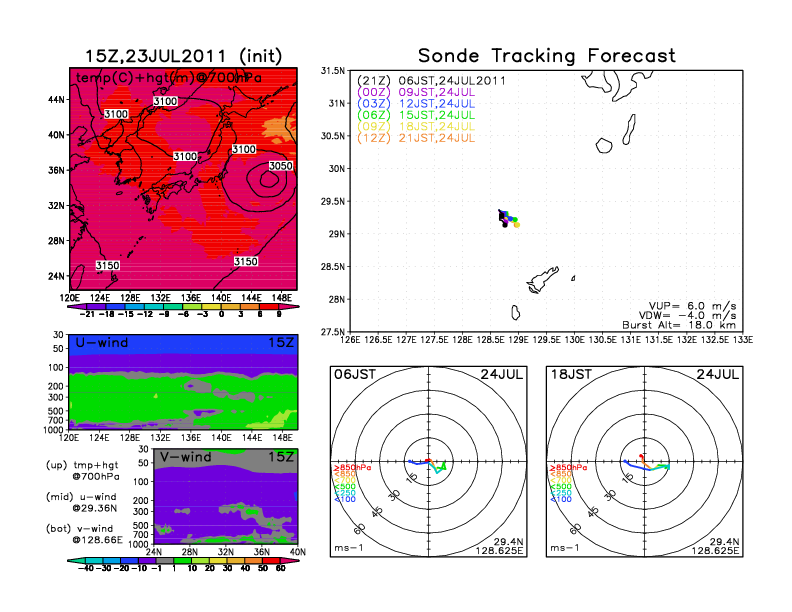This screenshot has height=612, width=792.
Task: Click the gray segment of wind color bar
Action: [165, 560]
